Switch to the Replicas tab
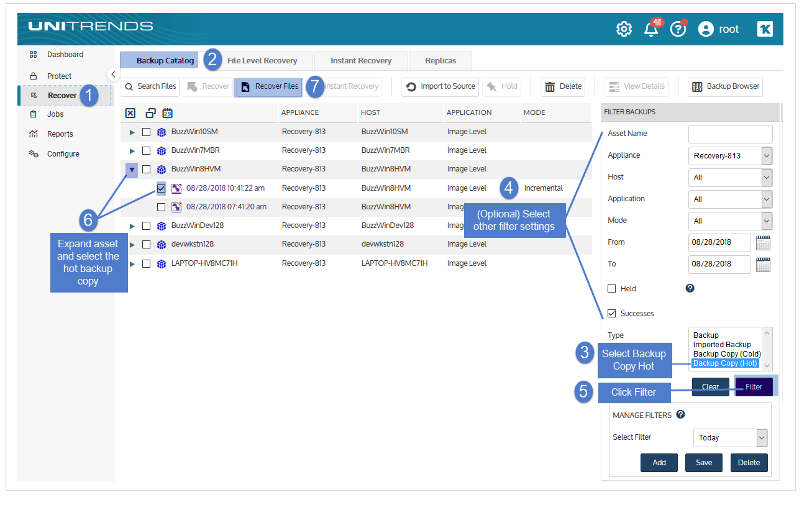This screenshot has width=812, height=505. 440,60
